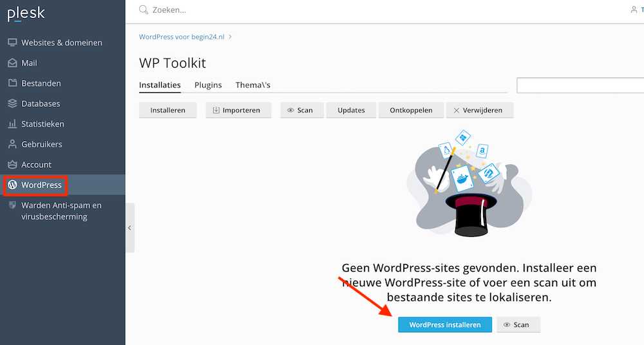Click the stacked layers icon beside Databases
This screenshot has height=345, width=644.
click(x=12, y=104)
